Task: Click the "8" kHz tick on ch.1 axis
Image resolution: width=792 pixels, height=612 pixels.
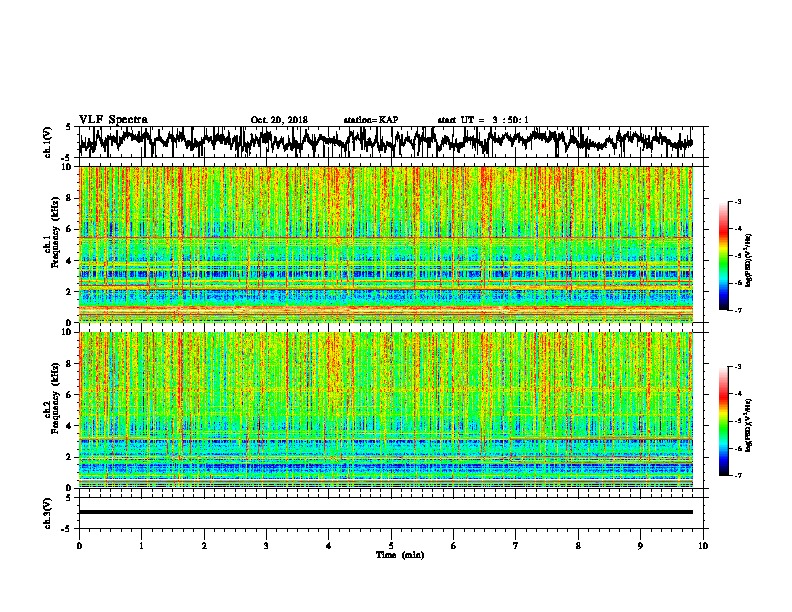Action: coord(70,198)
